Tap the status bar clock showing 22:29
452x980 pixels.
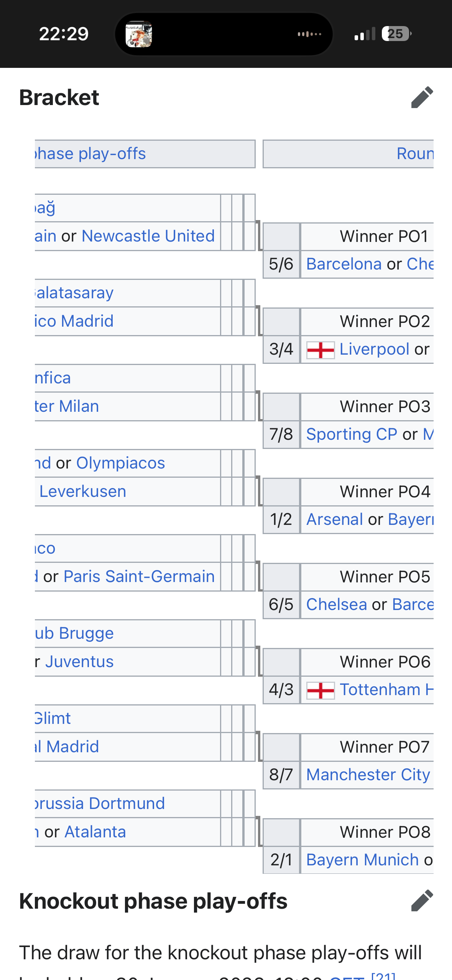point(64,34)
